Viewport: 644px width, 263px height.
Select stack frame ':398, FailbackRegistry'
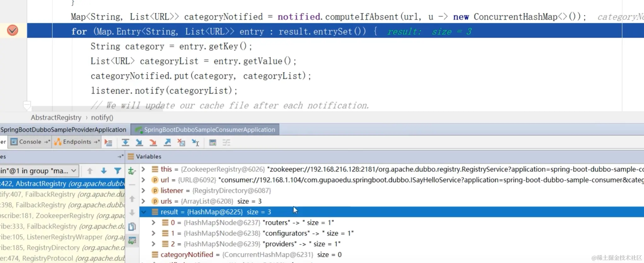pos(62,205)
